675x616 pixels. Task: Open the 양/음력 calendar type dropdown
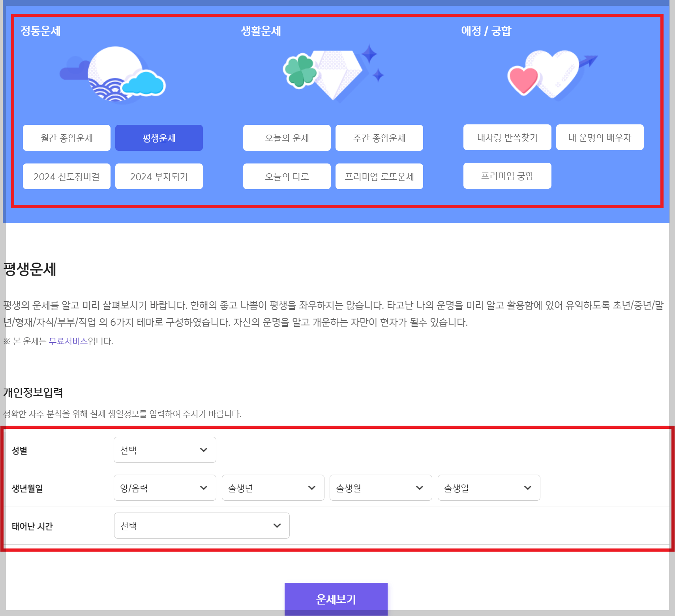click(x=165, y=488)
